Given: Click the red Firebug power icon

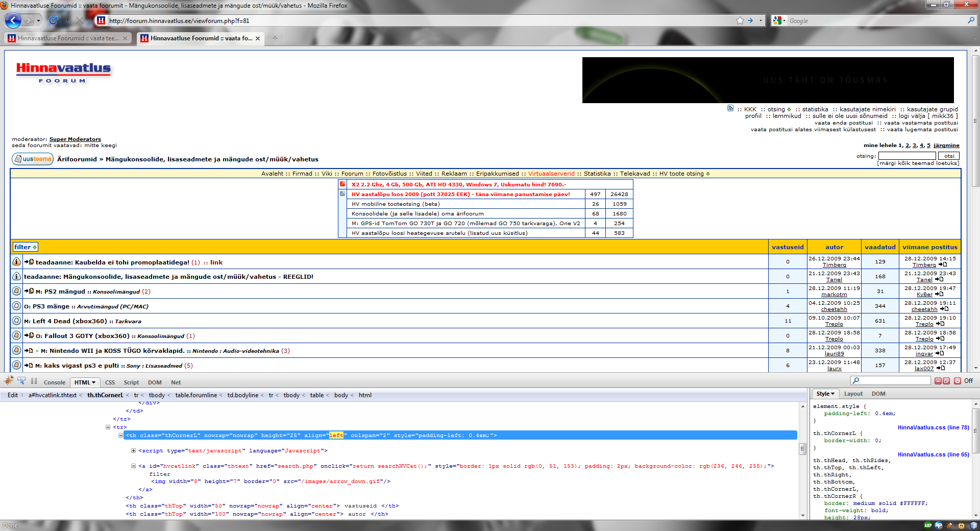Looking at the screenshot, I should [957, 381].
